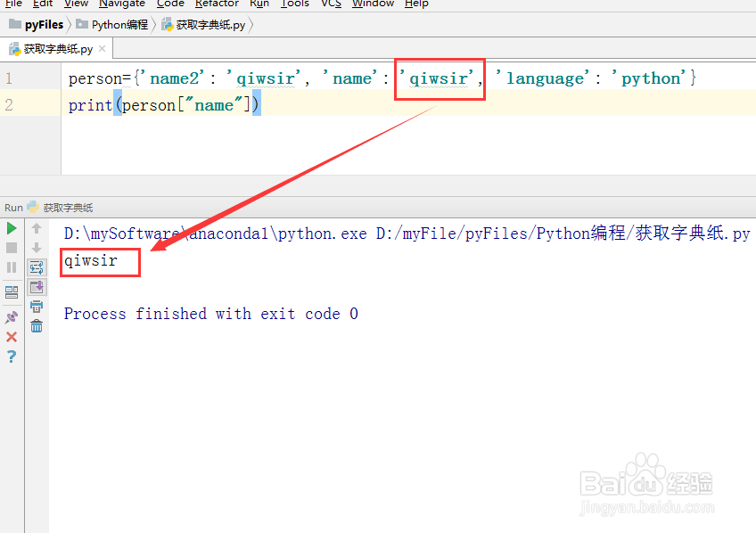Open the Help menu
The height and width of the screenshot is (533, 756).
click(x=416, y=4)
